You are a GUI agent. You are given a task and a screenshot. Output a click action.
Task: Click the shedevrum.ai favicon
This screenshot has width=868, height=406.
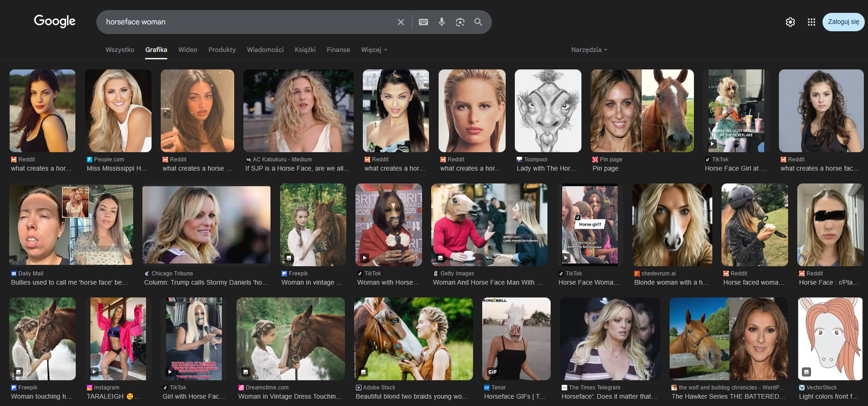click(x=637, y=274)
